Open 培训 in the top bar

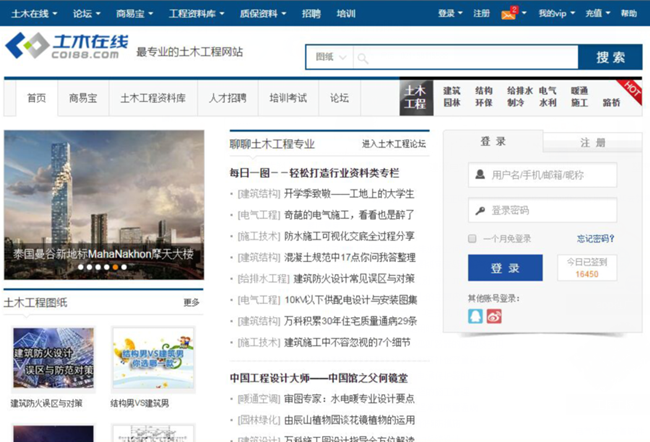coord(346,14)
